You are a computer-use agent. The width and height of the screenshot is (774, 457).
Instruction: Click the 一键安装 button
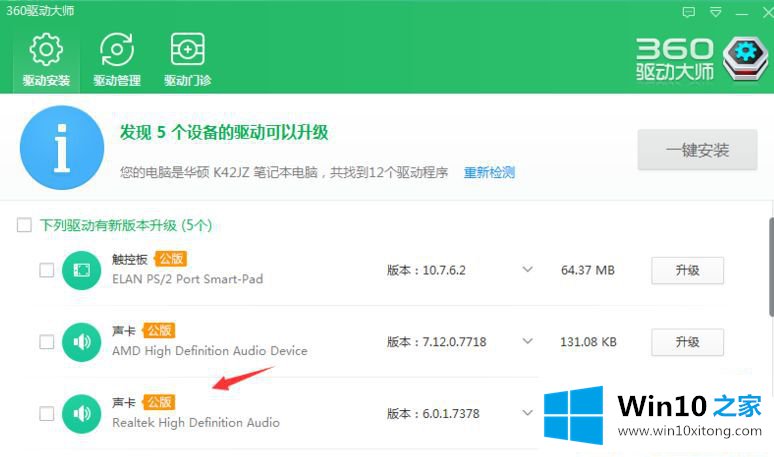(x=697, y=151)
